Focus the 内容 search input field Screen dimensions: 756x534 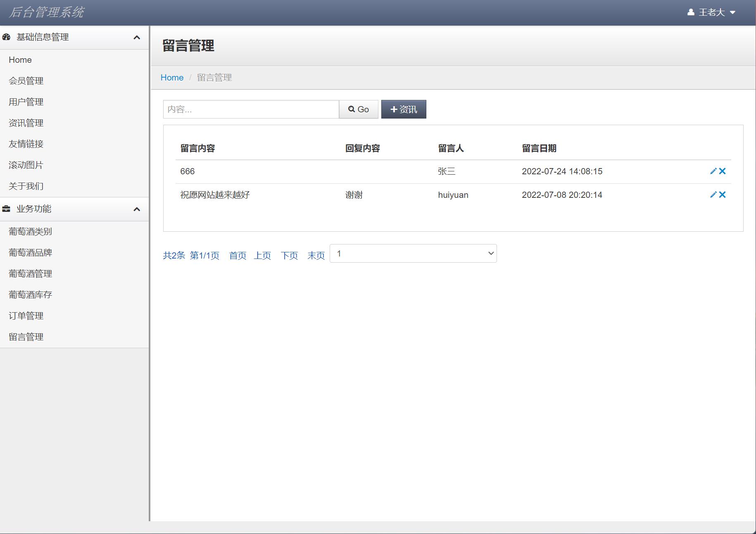click(x=251, y=109)
